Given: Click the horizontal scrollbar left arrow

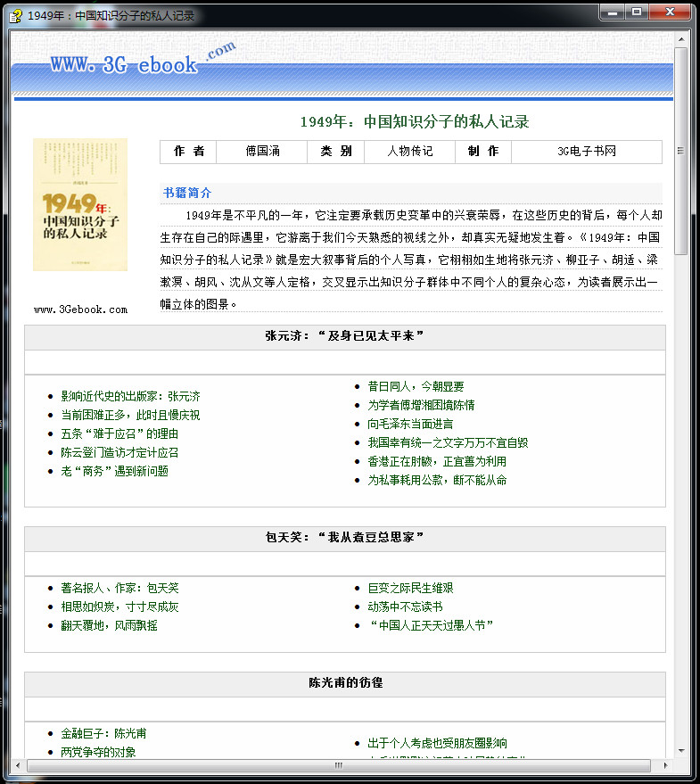Looking at the screenshot, I should [18, 765].
